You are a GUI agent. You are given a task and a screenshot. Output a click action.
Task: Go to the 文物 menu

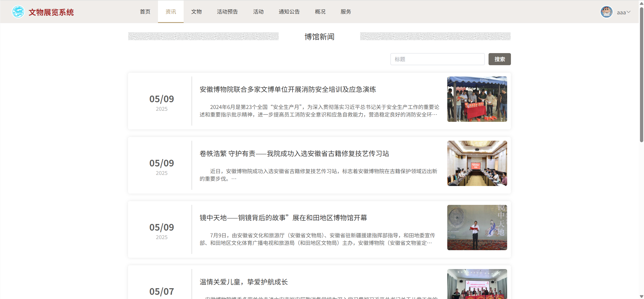coord(196,12)
